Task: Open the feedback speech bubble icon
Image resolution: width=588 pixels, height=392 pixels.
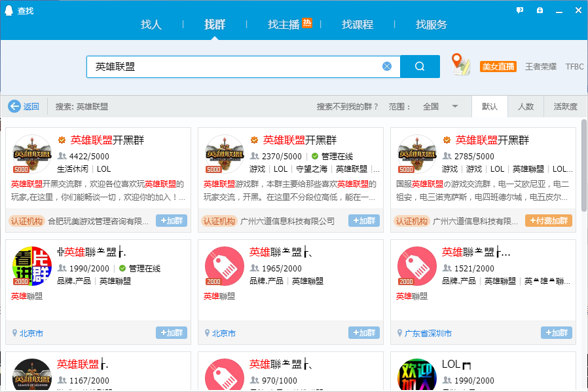Action: [520, 10]
